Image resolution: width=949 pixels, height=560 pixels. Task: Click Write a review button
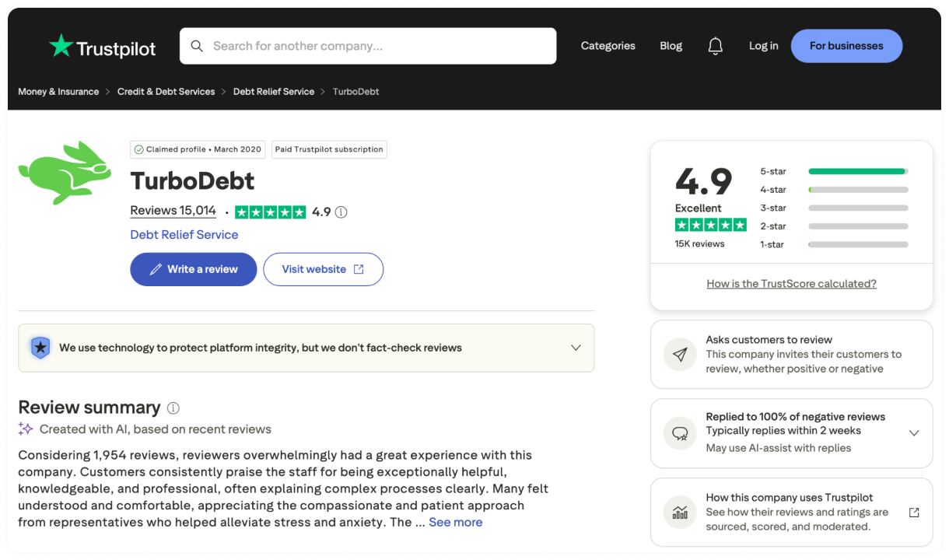point(193,269)
